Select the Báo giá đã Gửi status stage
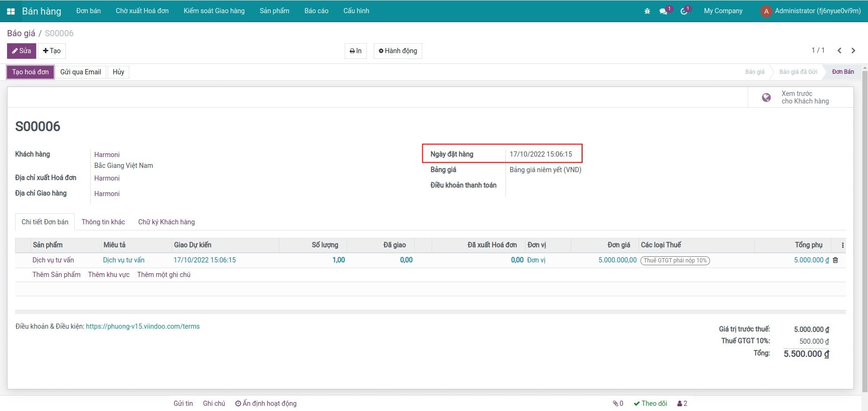This screenshot has height=411, width=868. pos(798,72)
